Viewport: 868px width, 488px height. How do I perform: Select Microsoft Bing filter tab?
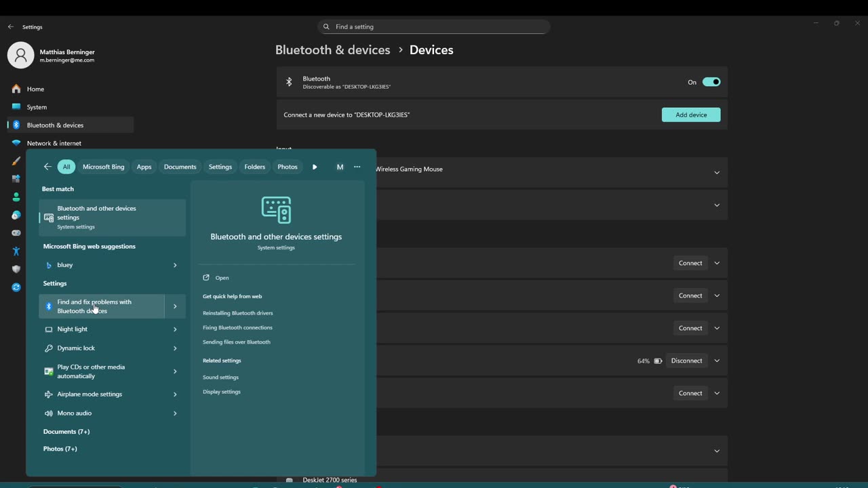(x=104, y=167)
